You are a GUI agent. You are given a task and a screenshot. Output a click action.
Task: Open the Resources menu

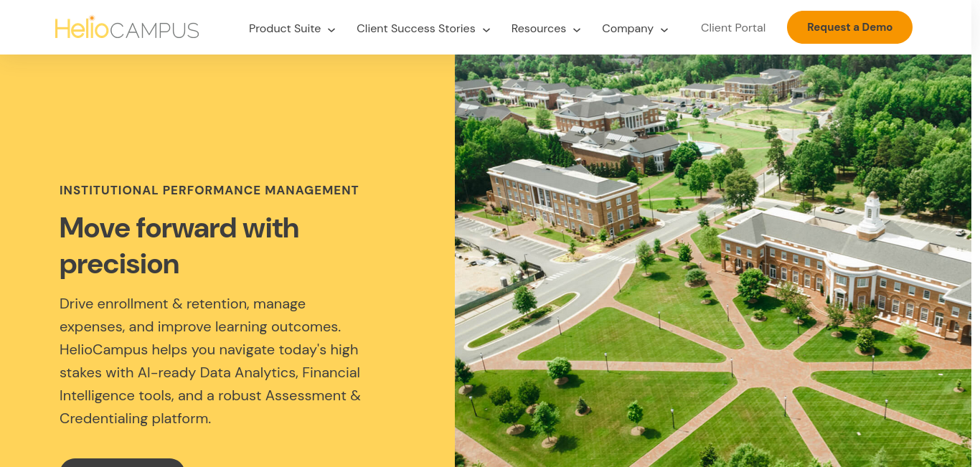(x=539, y=29)
